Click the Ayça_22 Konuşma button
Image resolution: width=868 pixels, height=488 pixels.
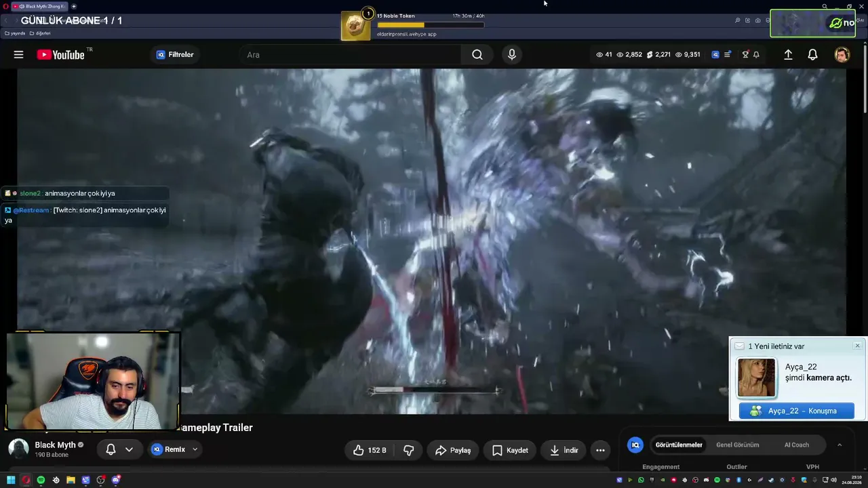point(797,411)
